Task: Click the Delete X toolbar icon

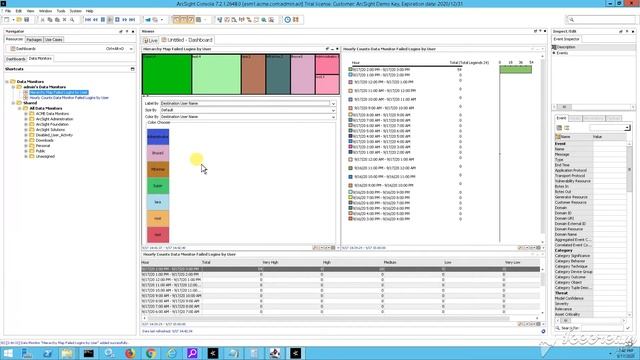Action: pyautogui.click(x=64, y=20)
